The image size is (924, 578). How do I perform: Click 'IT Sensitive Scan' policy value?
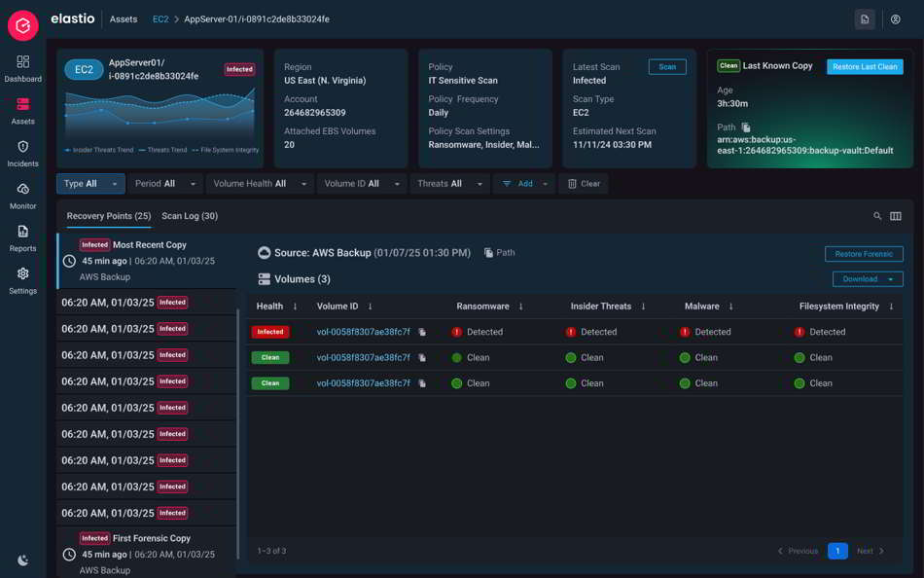(x=463, y=81)
